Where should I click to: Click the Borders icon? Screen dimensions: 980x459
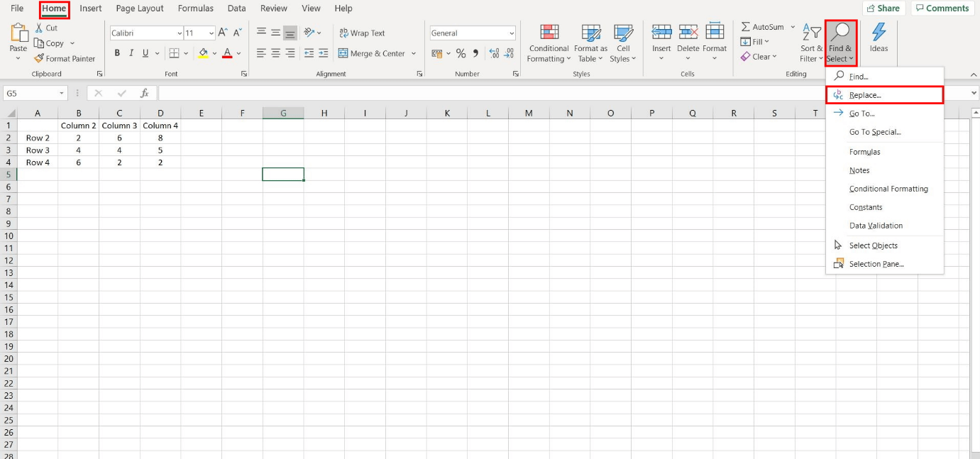pos(174,53)
